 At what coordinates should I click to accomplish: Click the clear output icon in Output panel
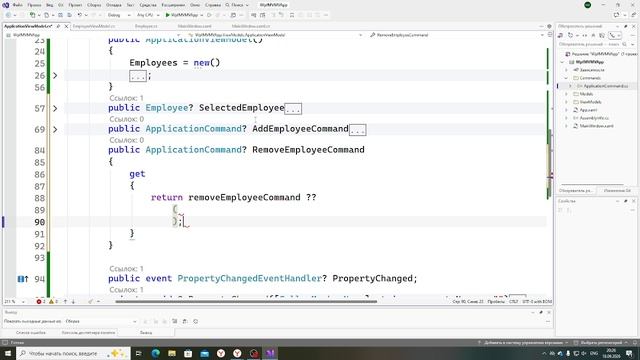pyautogui.click(x=175, y=321)
